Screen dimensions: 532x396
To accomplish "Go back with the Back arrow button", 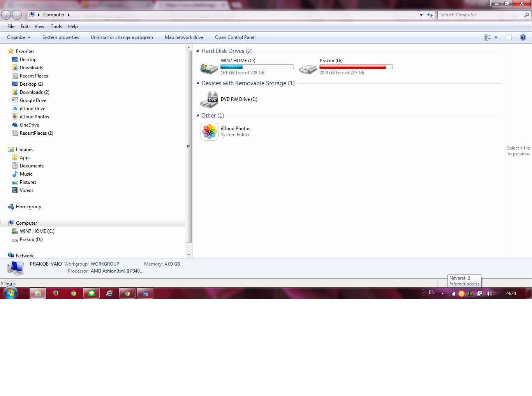I will [6, 15].
